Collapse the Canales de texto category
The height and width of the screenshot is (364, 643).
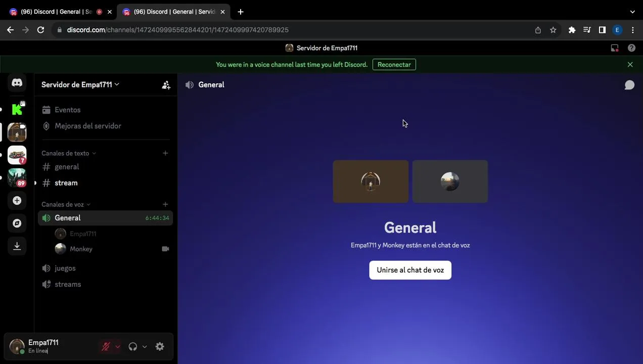coord(69,153)
